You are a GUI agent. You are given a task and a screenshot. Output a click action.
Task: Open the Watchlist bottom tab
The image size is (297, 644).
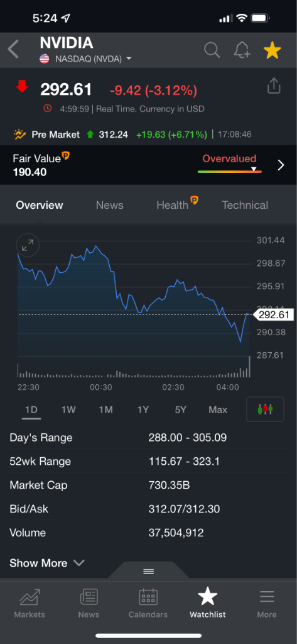click(208, 604)
